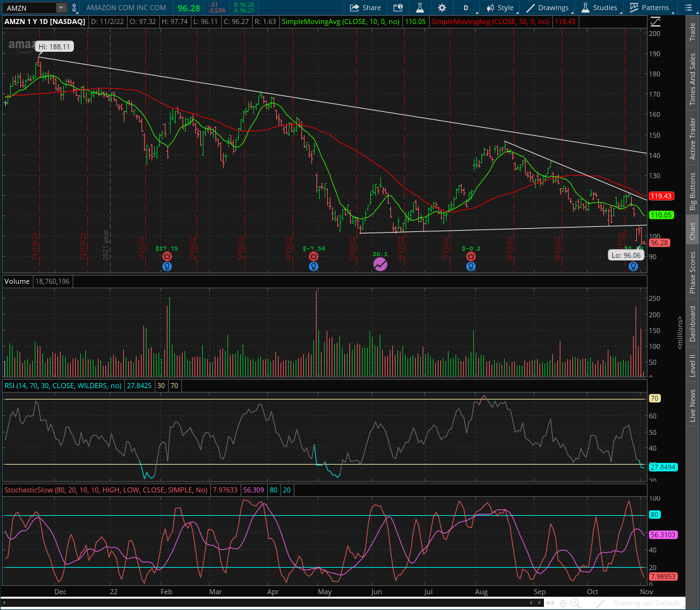Click the green 110.05 SMA price tag
This screenshot has width=700, height=610.
[661, 216]
